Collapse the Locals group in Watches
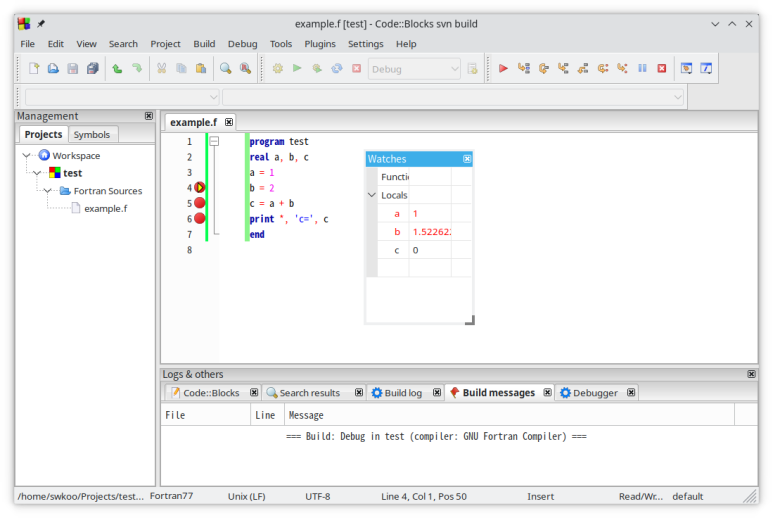 click(x=372, y=195)
